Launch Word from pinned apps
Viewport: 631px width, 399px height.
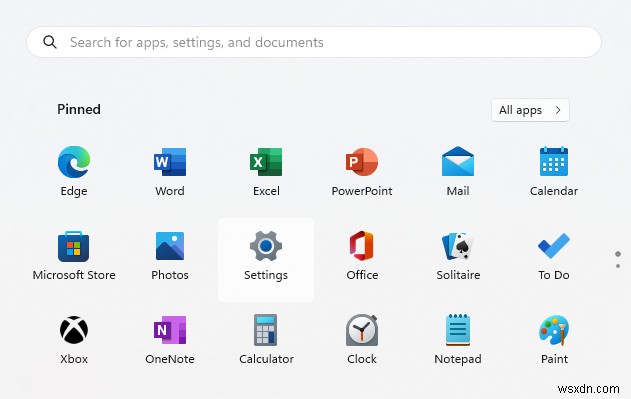tap(170, 162)
